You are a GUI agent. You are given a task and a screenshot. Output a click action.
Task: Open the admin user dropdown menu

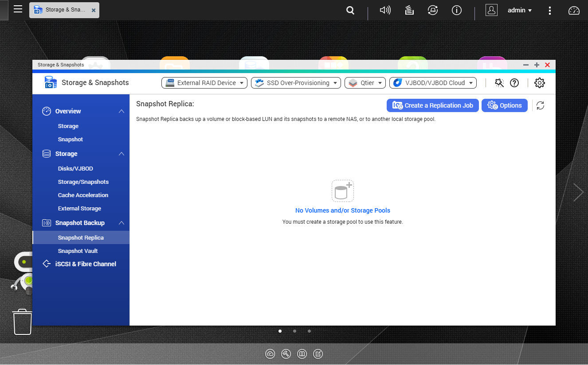520,10
